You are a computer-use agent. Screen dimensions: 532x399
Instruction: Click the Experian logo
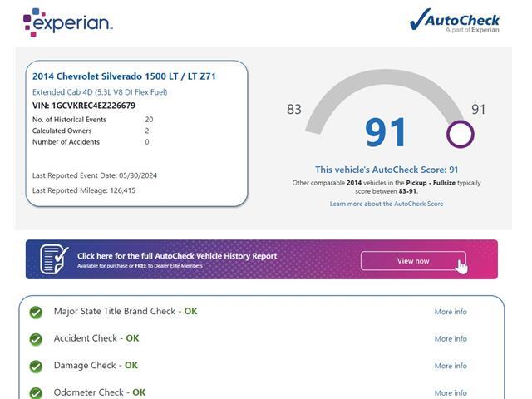[x=67, y=22]
